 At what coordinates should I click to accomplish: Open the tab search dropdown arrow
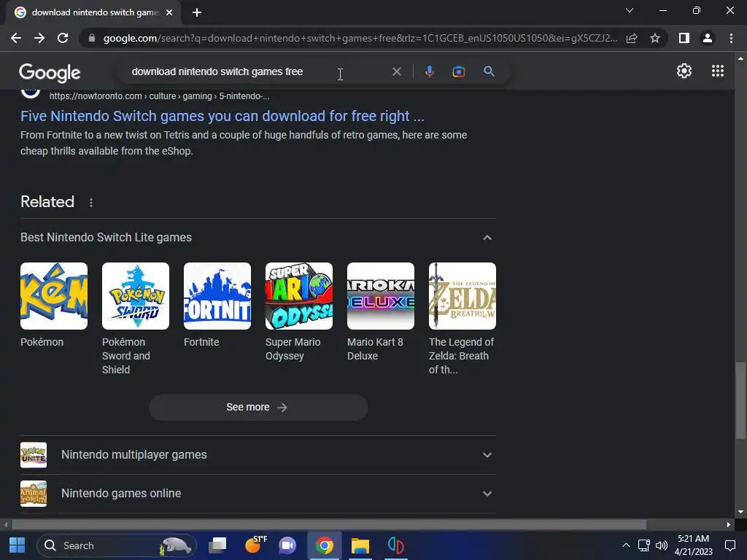(630, 10)
